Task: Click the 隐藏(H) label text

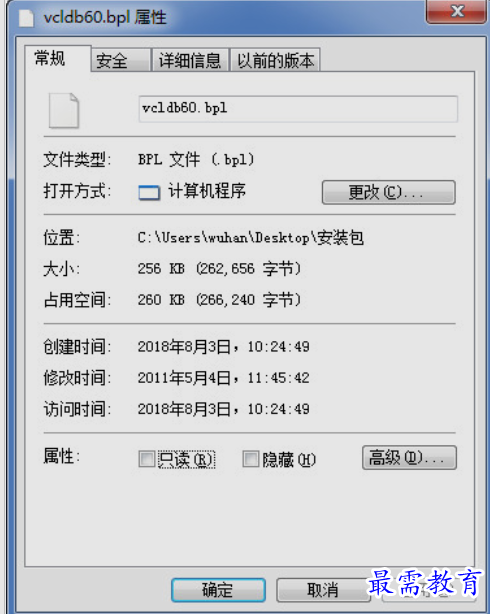Action: (x=289, y=459)
